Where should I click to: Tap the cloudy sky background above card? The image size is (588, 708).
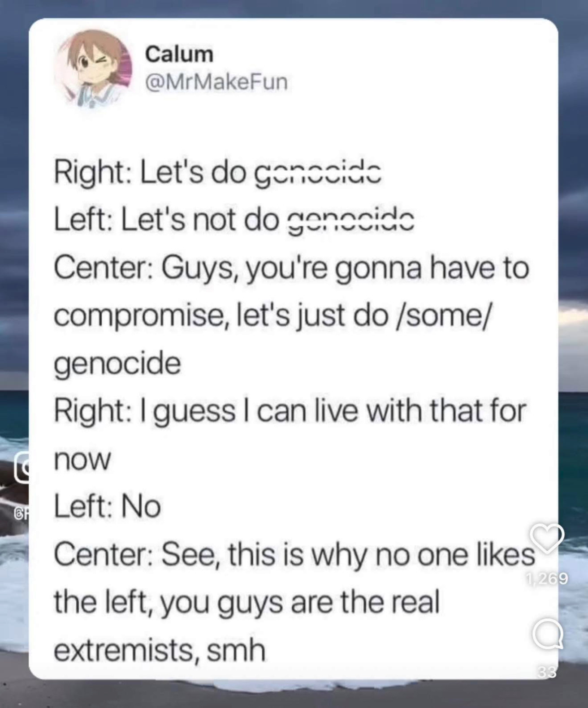tap(294, 8)
